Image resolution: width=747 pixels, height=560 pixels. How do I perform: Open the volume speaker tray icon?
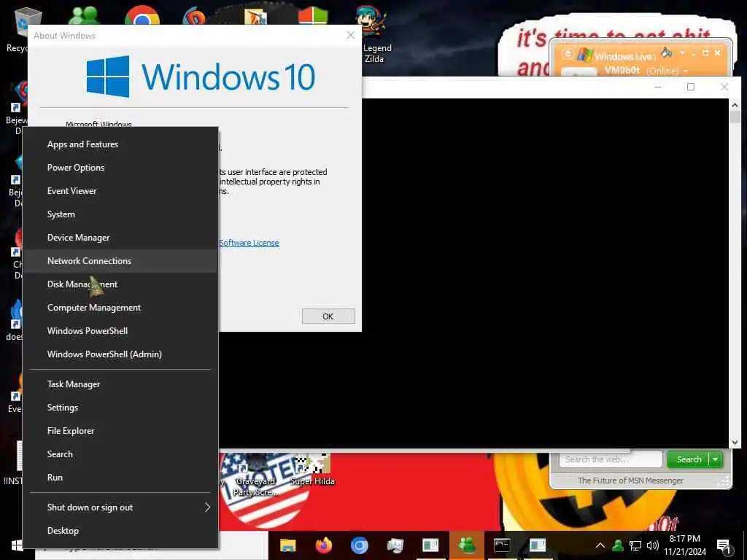click(653, 545)
